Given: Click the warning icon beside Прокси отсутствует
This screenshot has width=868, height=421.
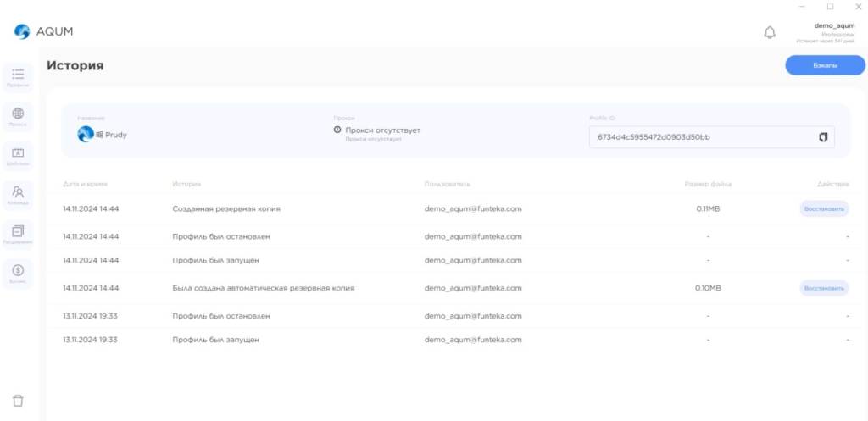Looking at the screenshot, I should pyautogui.click(x=337, y=130).
